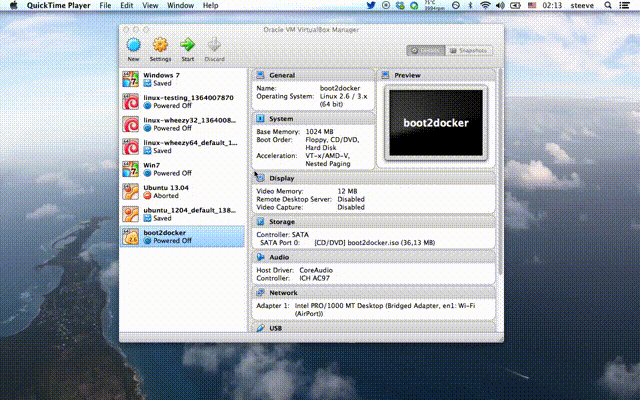Open the Help menu
The width and height of the screenshot is (640, 400).
tap(211, 5)
